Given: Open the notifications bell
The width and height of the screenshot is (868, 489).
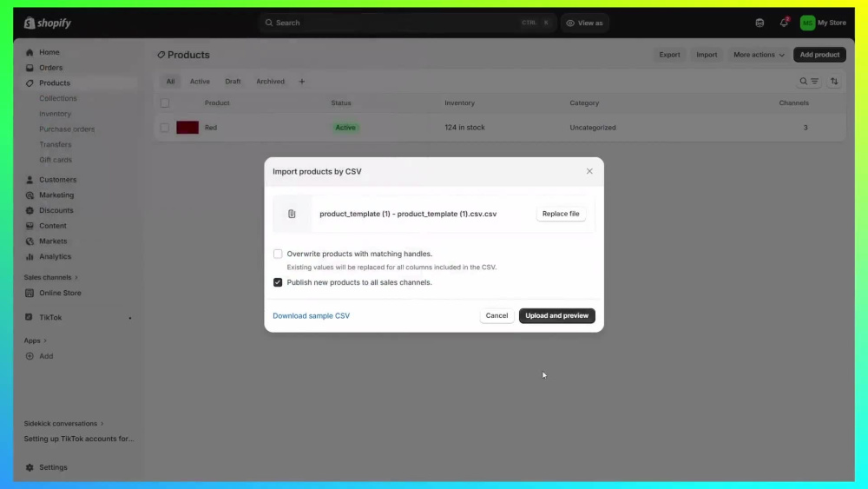Looking at the screenshot, I should [x=784, y=23].
